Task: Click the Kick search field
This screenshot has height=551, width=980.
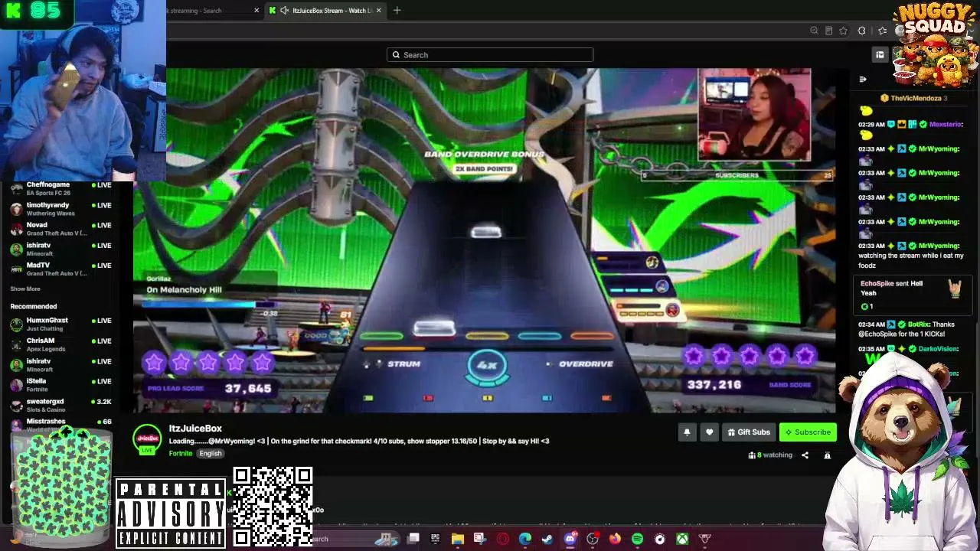Action: [490, 55]
